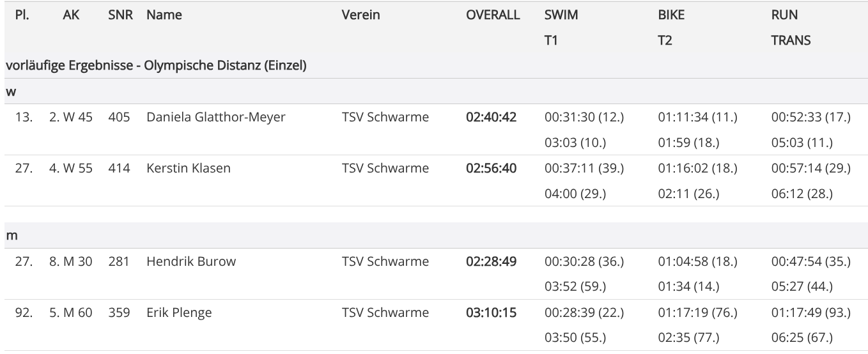Click overall time 02:40:42
This screenshot has height=354, width=868.
tap(492, 117)
